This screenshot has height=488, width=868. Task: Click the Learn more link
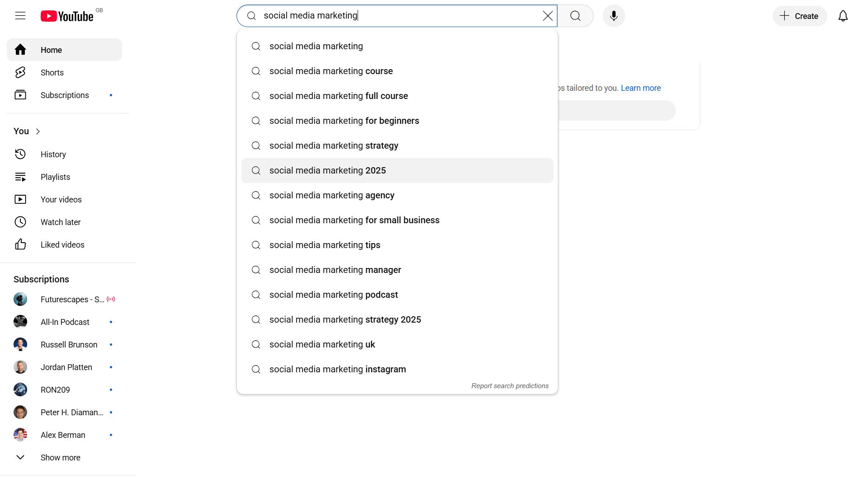640,88
